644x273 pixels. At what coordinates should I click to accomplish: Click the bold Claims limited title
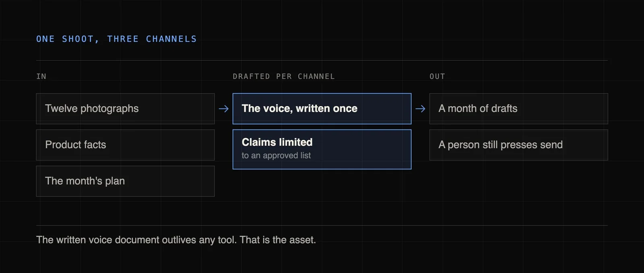tap(277, 142)
